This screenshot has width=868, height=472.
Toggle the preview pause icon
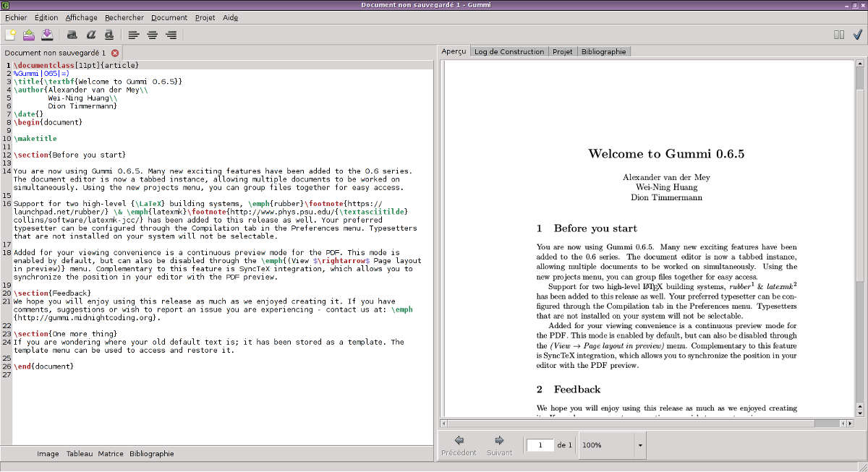839,34
